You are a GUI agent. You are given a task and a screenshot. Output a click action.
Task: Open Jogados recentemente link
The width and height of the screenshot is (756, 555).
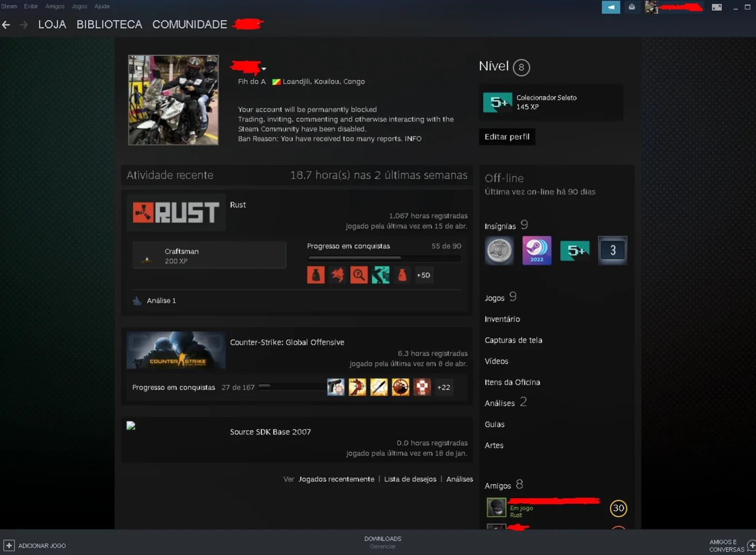[336, 479]
